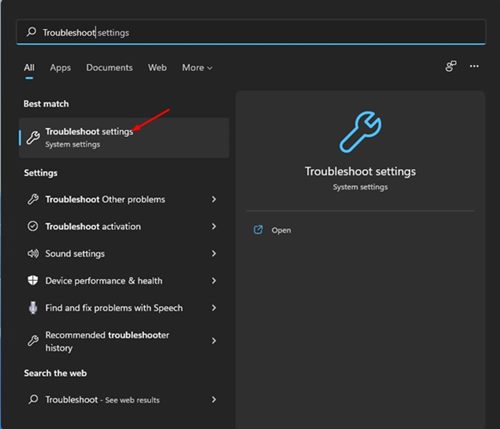Click the speaker icon next to Sound settings
The image size is (500, 429).
tap(33, 253)
